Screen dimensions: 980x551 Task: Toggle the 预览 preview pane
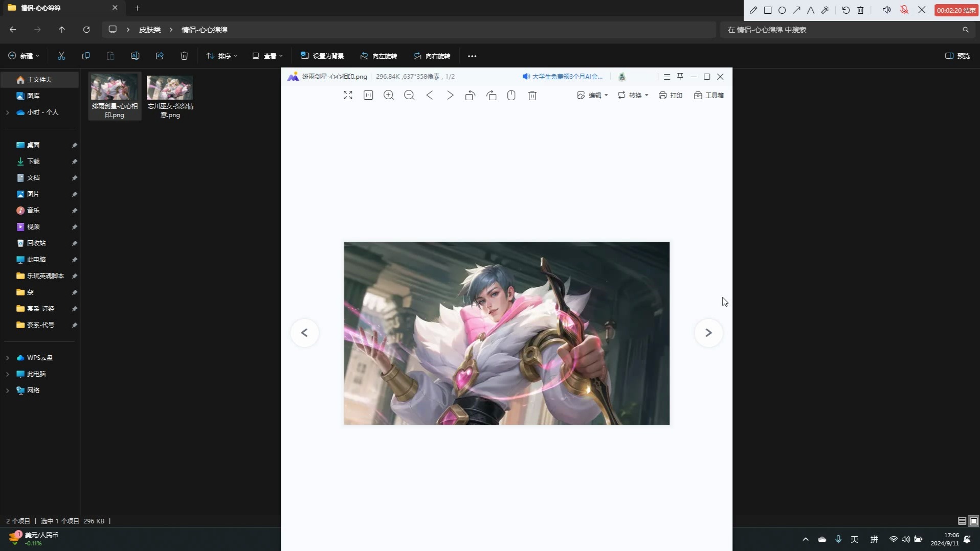(957, 56)
